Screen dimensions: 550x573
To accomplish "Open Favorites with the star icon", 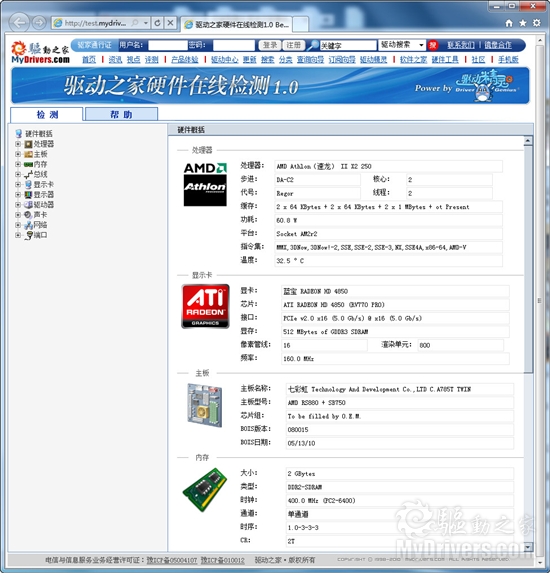I will click(523, 23).
